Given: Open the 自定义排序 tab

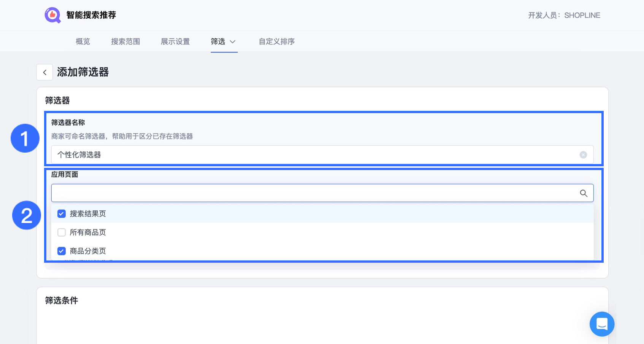Looking at the screenshot, I should [x=277, y=41].
